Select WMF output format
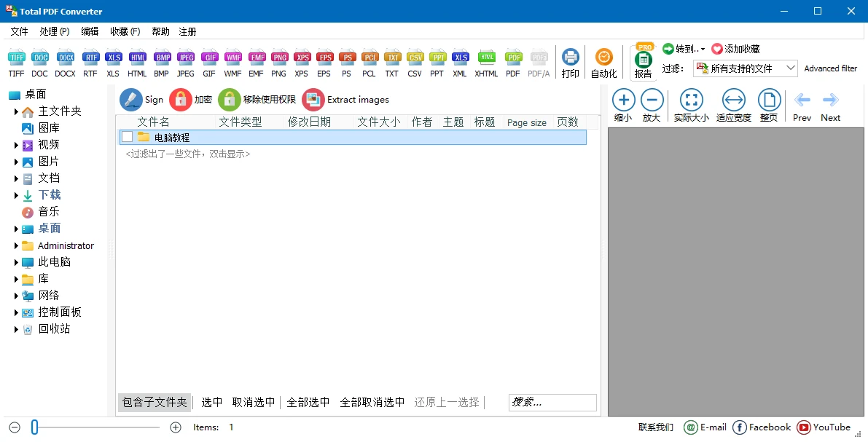The width and height of the screenshot is (868, 442). (x=232, y=63)
